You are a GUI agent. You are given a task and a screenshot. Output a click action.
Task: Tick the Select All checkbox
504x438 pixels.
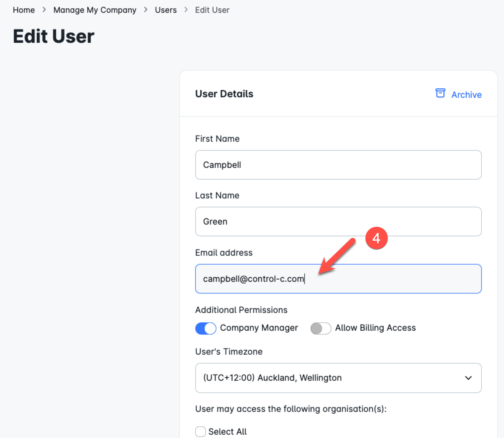click(201, 432)
